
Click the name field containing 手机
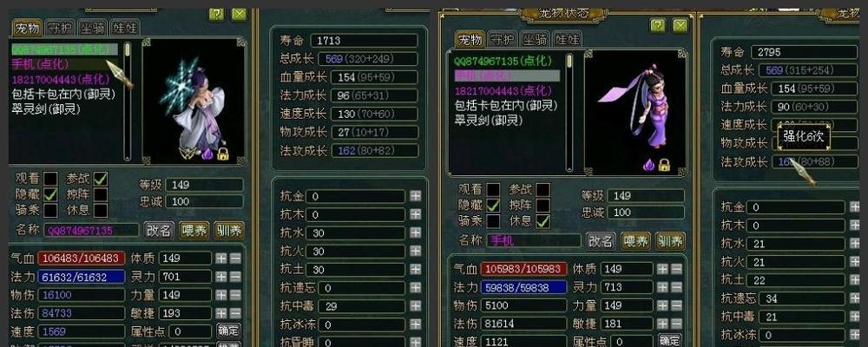(x=533, y=241)
